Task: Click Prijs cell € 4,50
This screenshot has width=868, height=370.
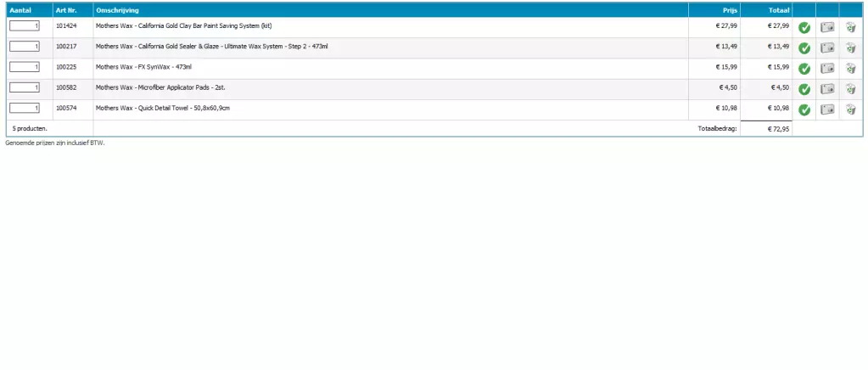Action: tap(728, 87)
